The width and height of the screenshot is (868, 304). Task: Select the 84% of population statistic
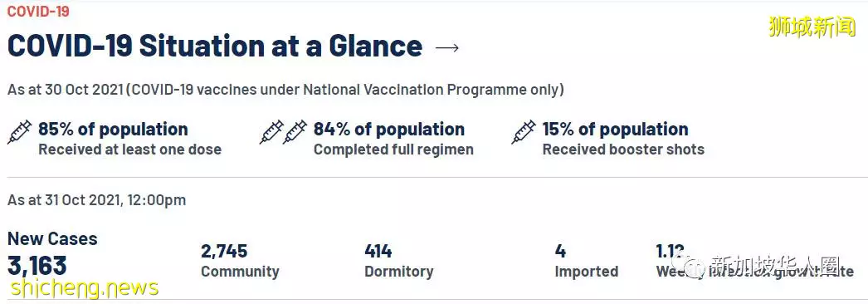coord(389,129)
